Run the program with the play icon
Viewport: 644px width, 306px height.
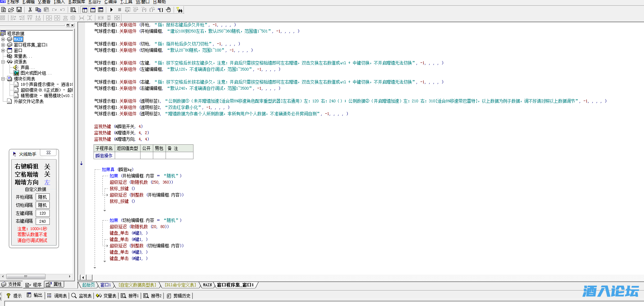pos(112,10)
